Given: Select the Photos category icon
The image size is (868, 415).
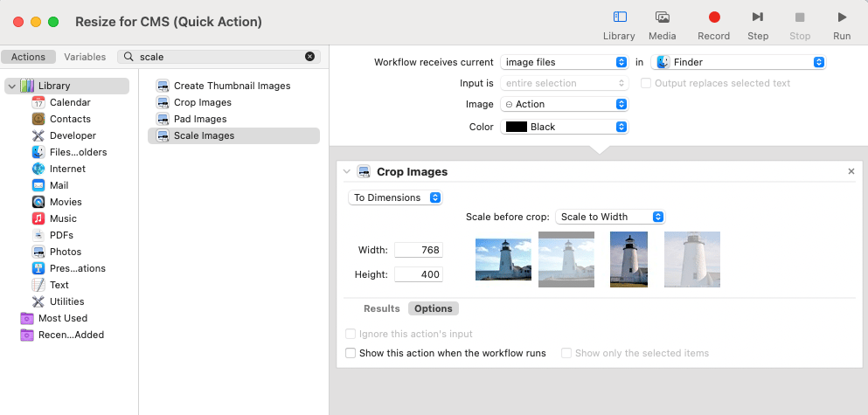Looking at the screenshot, I should [x=38, y=252].
